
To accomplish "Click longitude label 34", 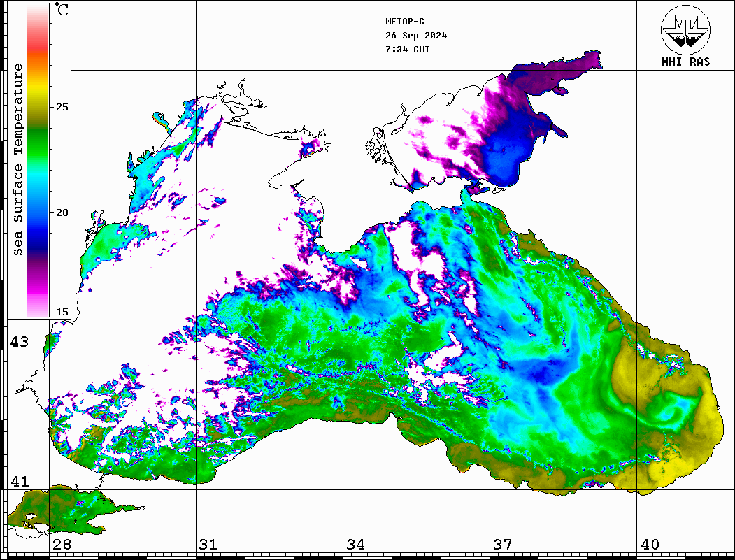I will (355, 545).
